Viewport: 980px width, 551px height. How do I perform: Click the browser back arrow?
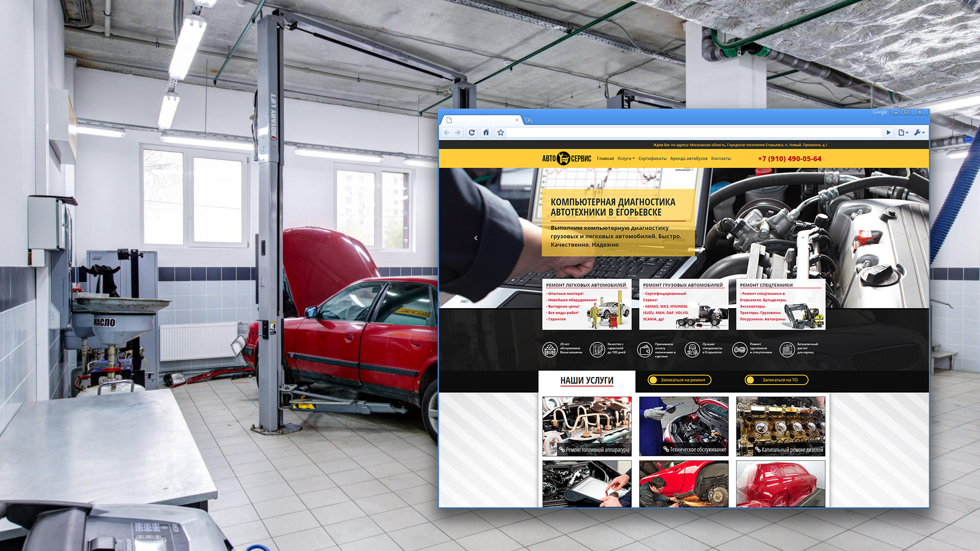pos(447,133)
